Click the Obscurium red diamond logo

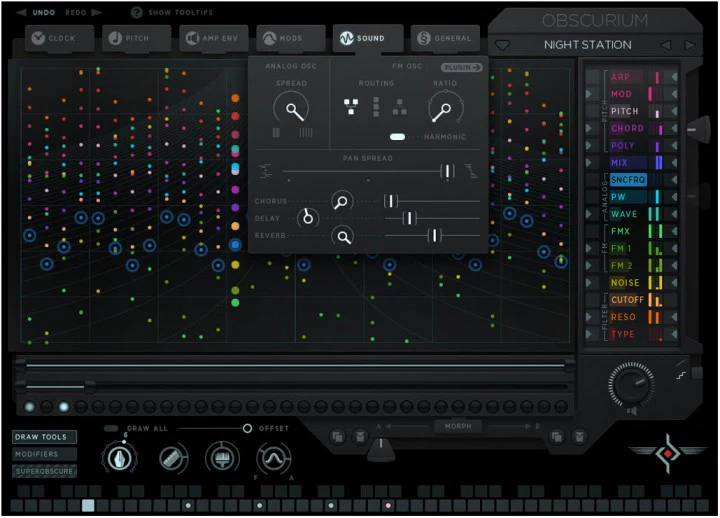(x=668, y=454)
